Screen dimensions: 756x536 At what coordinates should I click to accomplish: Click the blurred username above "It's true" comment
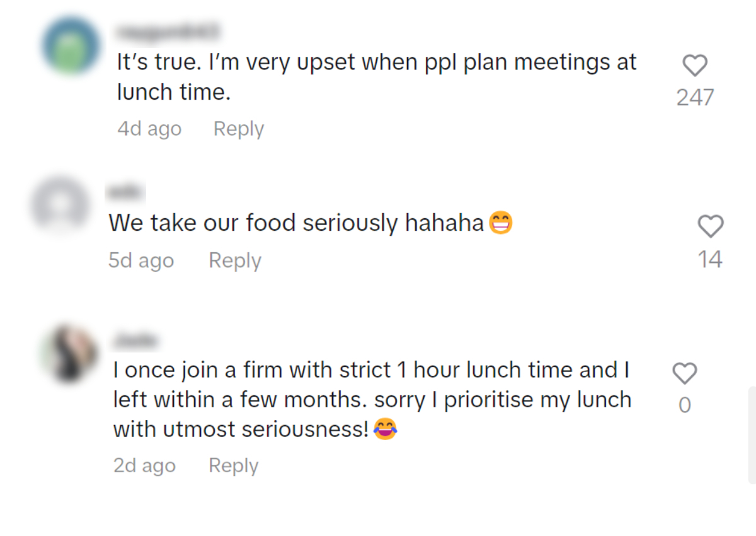coord(168,31)
